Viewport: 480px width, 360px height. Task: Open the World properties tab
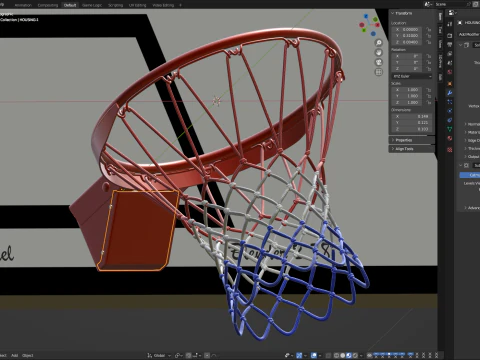click(450, 72)
